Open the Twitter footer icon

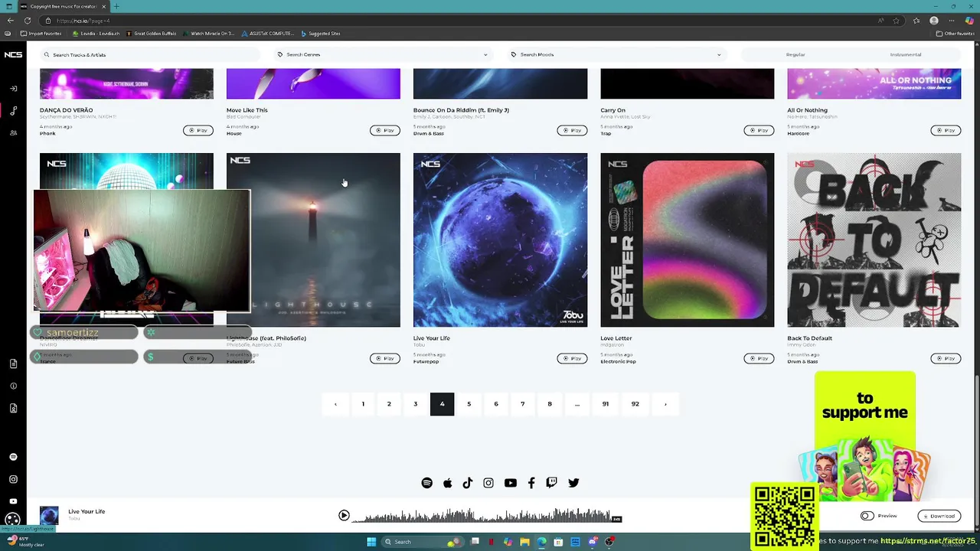tap(573, 483)
